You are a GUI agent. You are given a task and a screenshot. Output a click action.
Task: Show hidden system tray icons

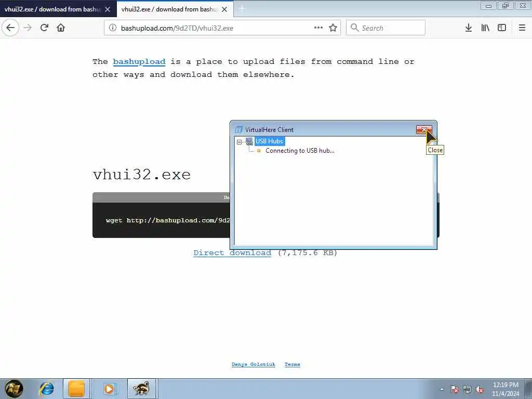pyautogui.click(x=442, y=389)
